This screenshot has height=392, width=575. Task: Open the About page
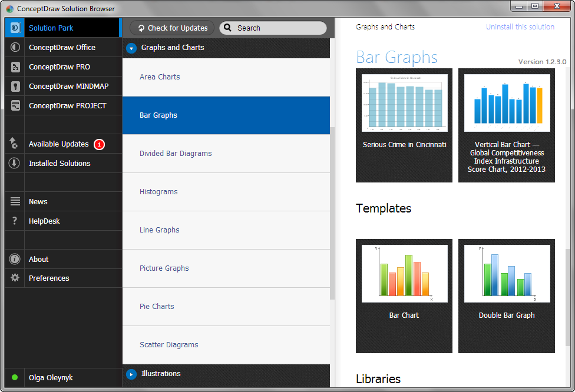click(63, 259)
